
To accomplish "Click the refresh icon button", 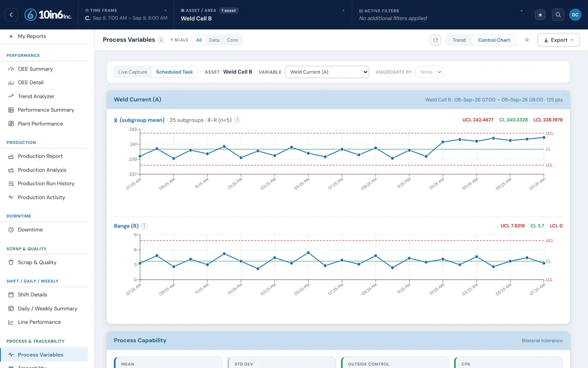I will tap(436, 40).
